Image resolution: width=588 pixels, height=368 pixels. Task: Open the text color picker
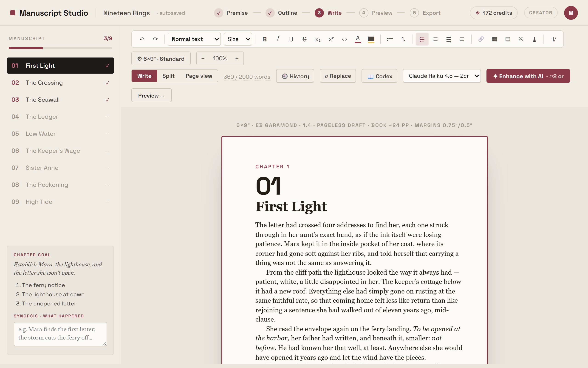358,39
